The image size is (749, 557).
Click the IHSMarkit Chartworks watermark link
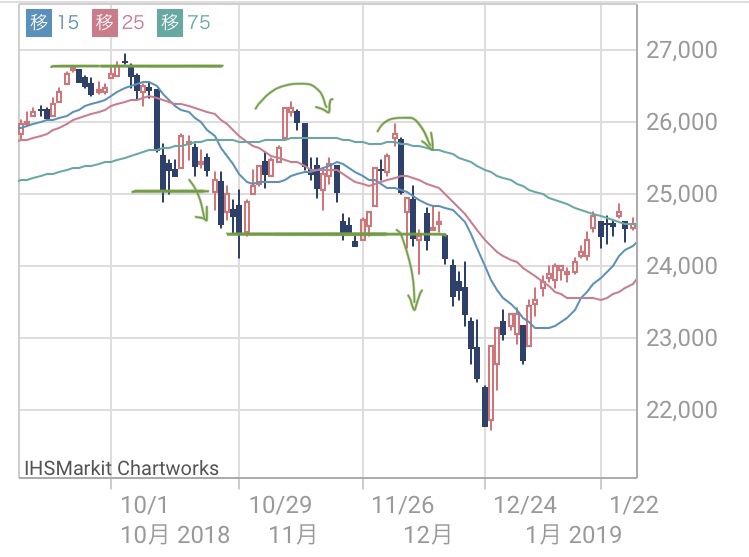(120, 467)
